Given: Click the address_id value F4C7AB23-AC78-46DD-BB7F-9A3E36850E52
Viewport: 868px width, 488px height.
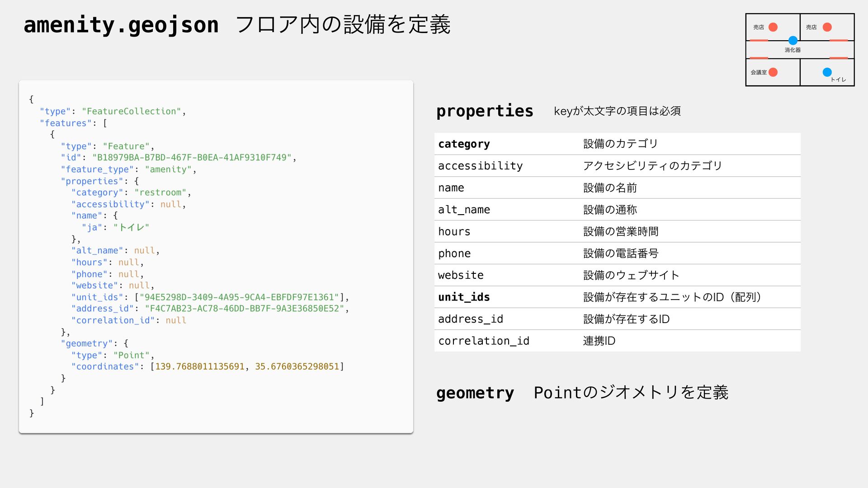Looking at the screenshot, I should click(x=245, y=309).
